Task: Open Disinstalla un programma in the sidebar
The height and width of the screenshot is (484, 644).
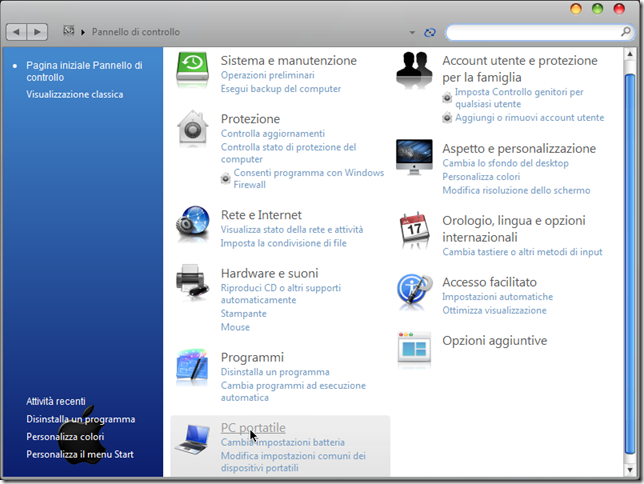Action: 80,419
